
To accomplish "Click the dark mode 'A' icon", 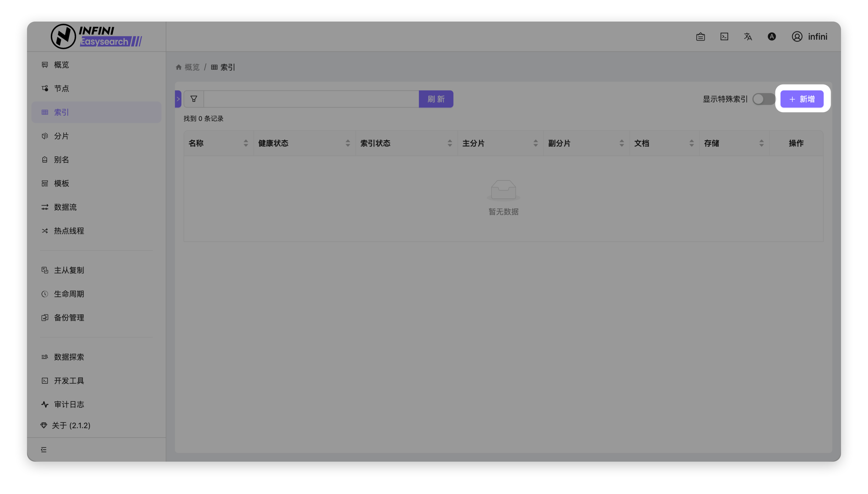I will point(772,37).
